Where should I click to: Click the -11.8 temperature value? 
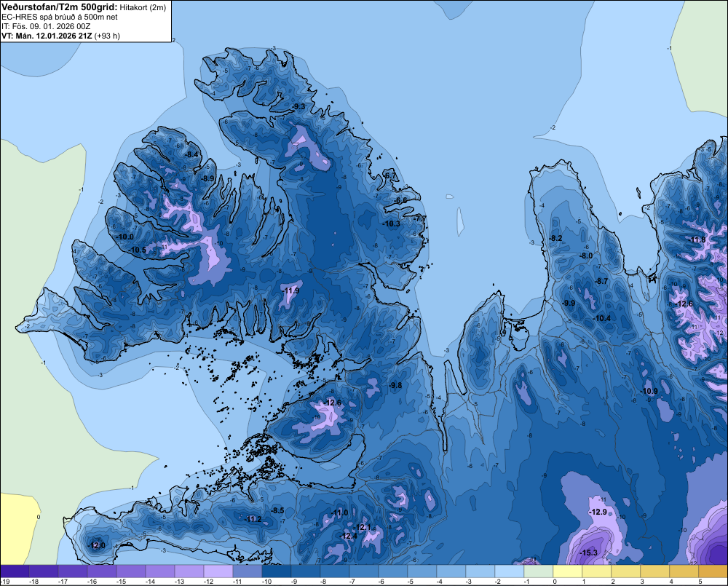click(697, 240)
